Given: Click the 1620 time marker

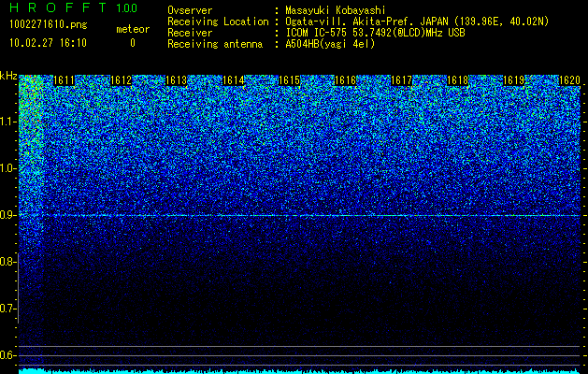Looking at the screenshot, I should pyautogui.click(x=569, y=80).
